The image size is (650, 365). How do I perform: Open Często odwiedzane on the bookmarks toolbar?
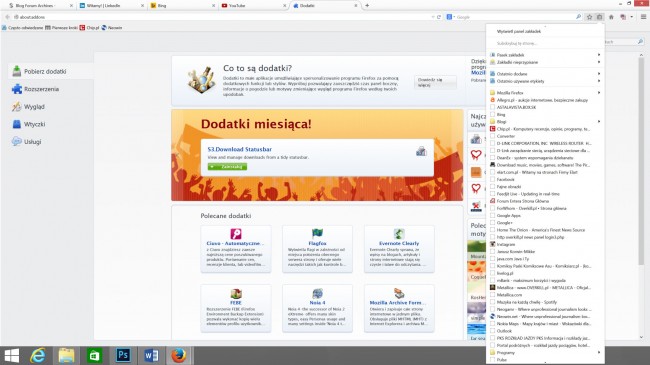tap(22, 28)
